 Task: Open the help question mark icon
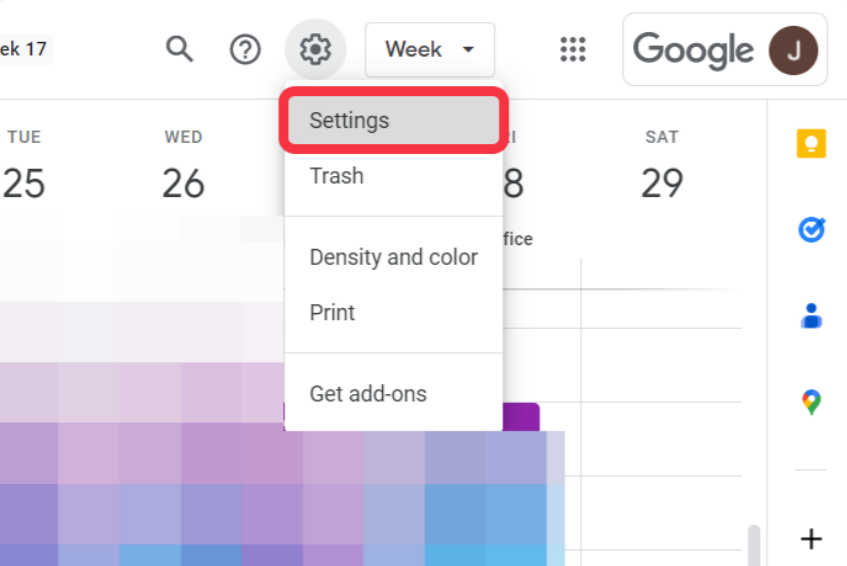point(245,49)
